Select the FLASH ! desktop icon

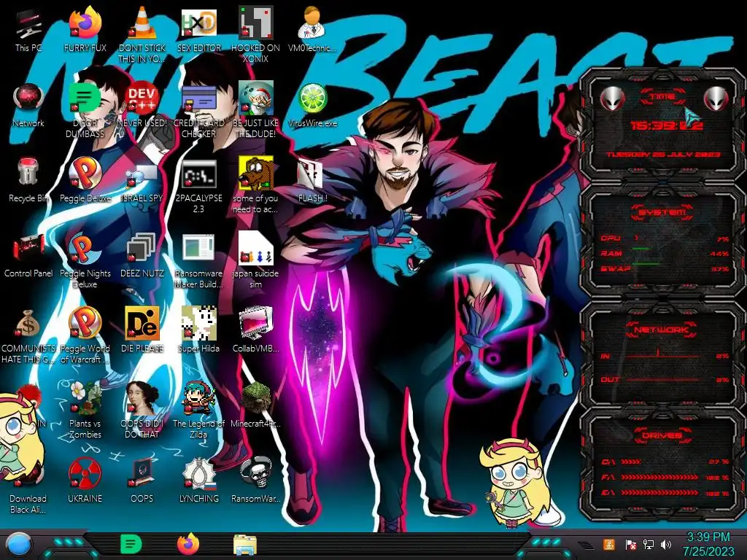coord(312,180)
